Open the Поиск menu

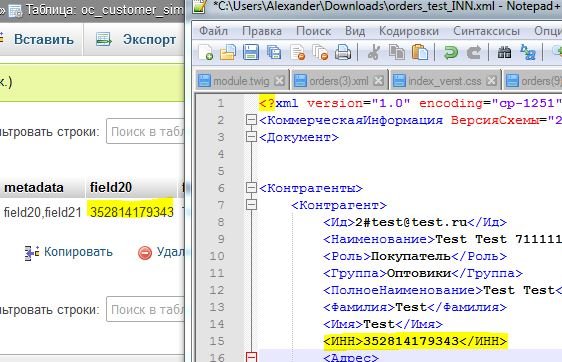pyautogui.click(x=314, y=31)
